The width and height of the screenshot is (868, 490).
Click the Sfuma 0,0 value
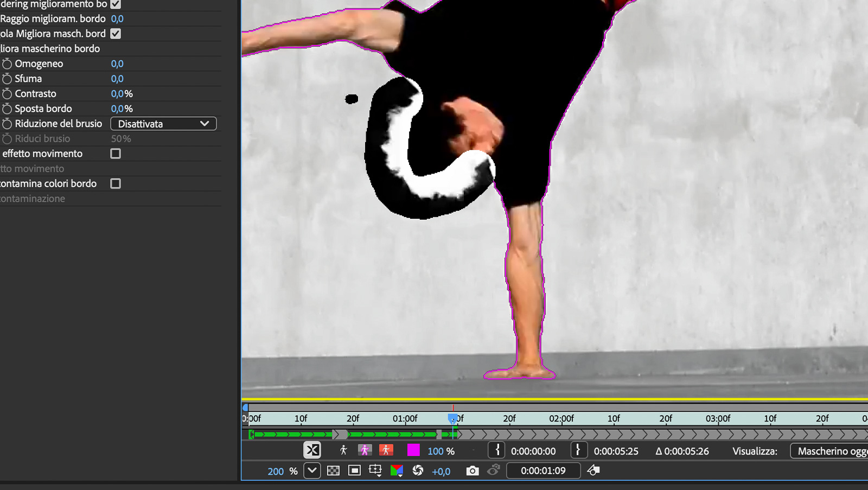pyautogui.click(x=117, y=79)
